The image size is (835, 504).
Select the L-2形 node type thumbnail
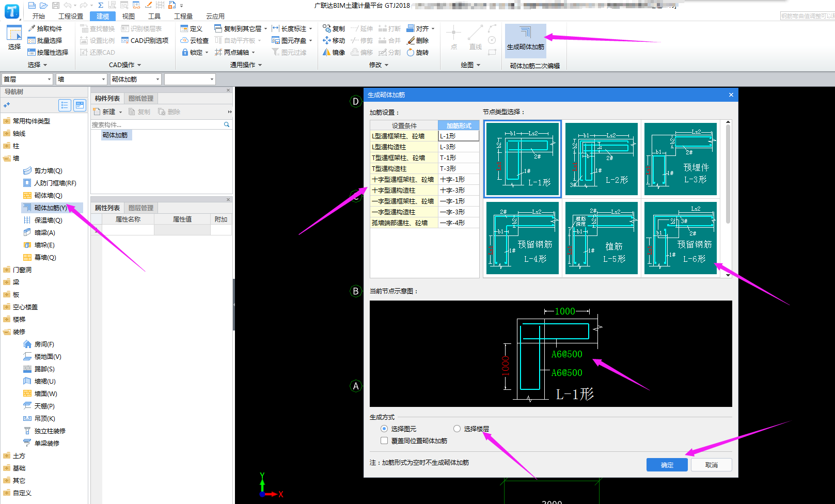click(x=602, y=159)
